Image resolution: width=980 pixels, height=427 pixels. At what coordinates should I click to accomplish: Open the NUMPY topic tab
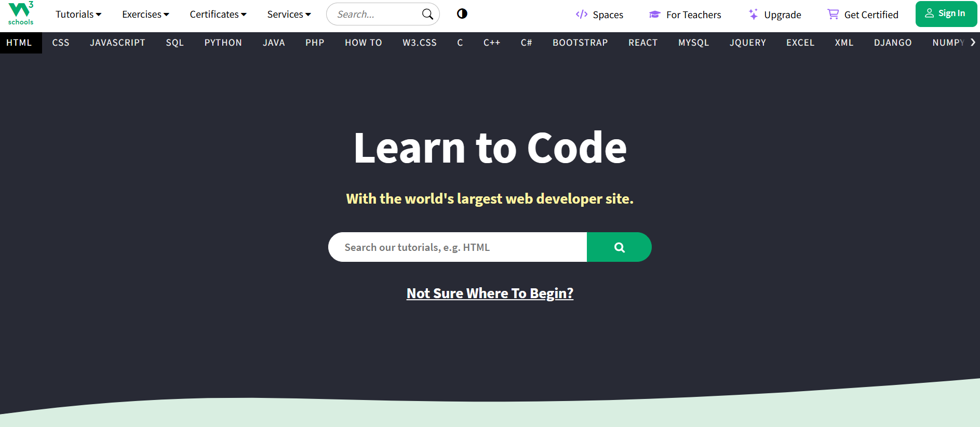point(948,43)
